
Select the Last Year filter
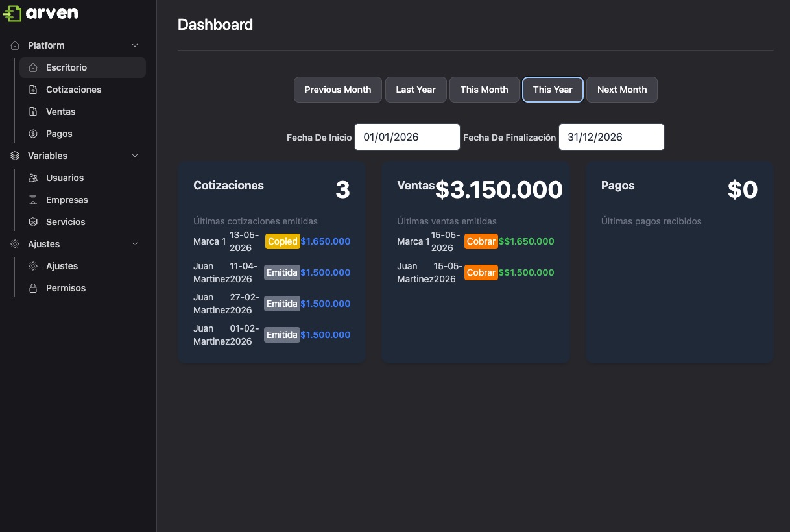(x=416, y=90)
